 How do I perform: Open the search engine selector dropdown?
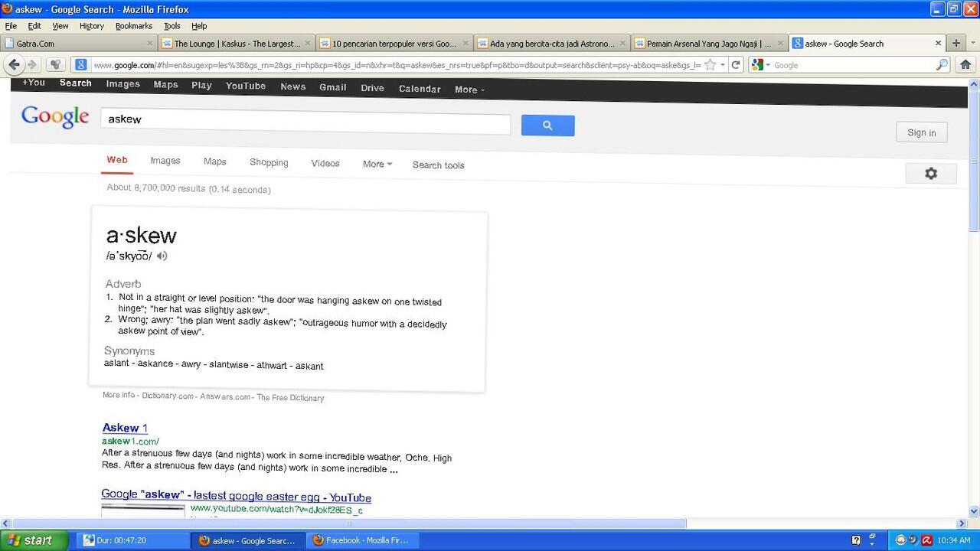pyautogui.click(x=759, y=65)
